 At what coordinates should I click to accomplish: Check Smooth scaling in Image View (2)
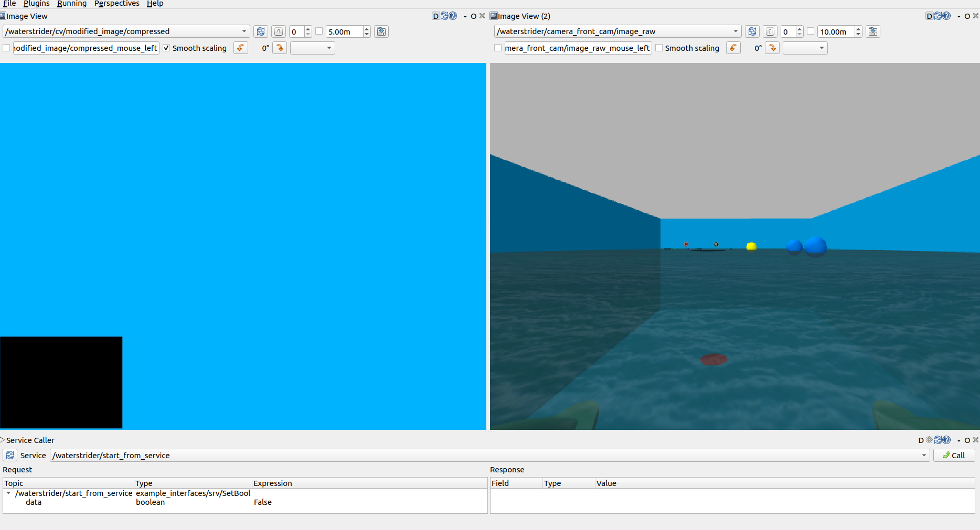659,48
